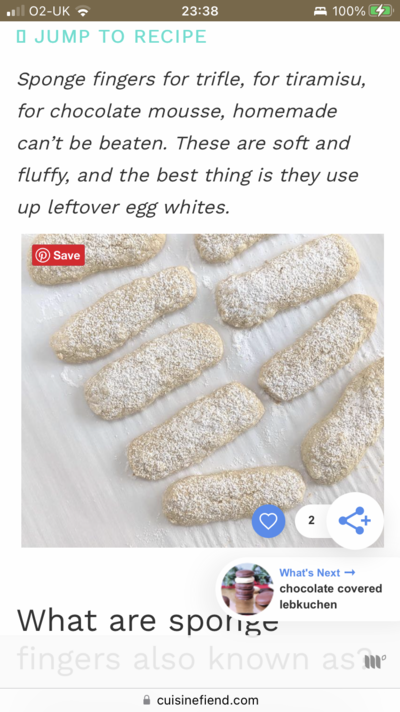Screen dimensions: 400x712
Task: Tap chocolate covered lebkuchen title text
Action: tap(331, 597)
